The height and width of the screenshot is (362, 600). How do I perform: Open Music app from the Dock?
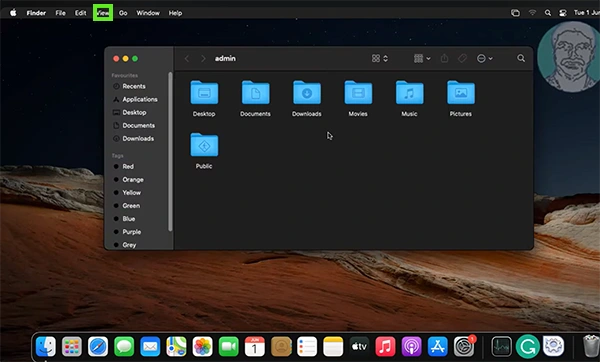click(x=385, y=346)
